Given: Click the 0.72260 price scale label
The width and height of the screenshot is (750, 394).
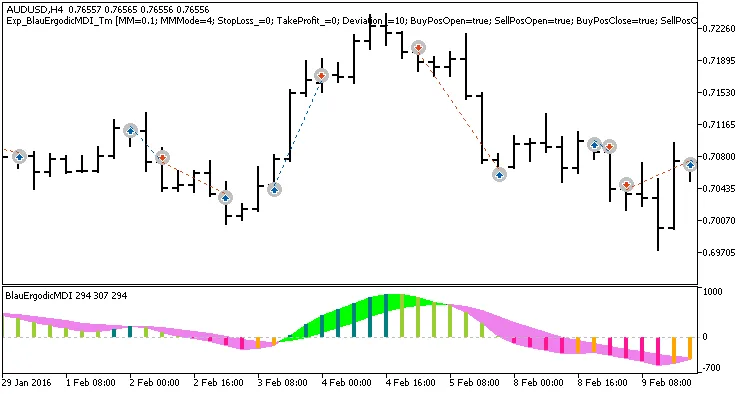Looking at the screenshot, I should [719, 29].
